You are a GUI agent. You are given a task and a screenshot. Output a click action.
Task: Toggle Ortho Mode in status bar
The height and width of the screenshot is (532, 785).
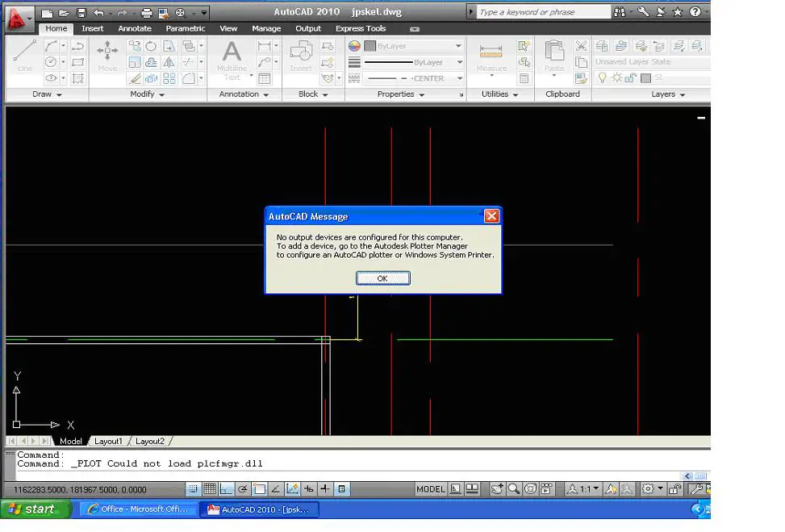226,488
